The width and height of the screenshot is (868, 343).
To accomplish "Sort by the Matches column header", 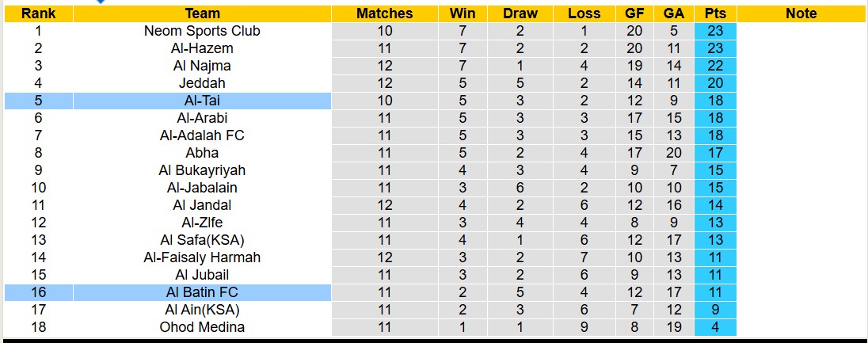I will coord(384,13).
